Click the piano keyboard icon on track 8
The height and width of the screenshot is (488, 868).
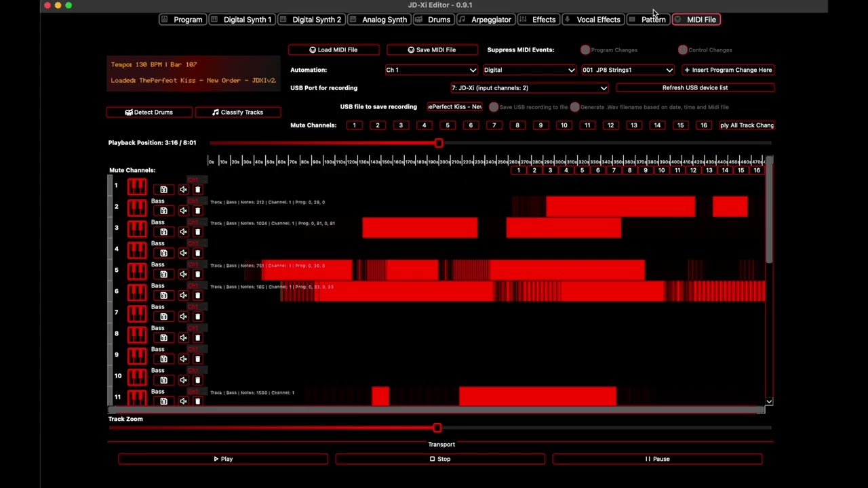tap(137, 333)
